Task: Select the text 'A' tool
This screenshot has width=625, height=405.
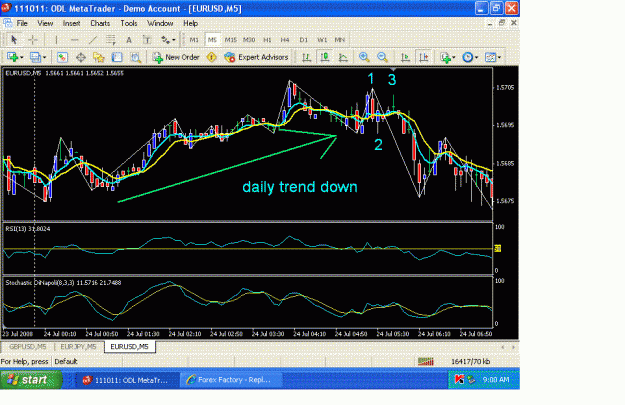Action: [x=129, y=39]
